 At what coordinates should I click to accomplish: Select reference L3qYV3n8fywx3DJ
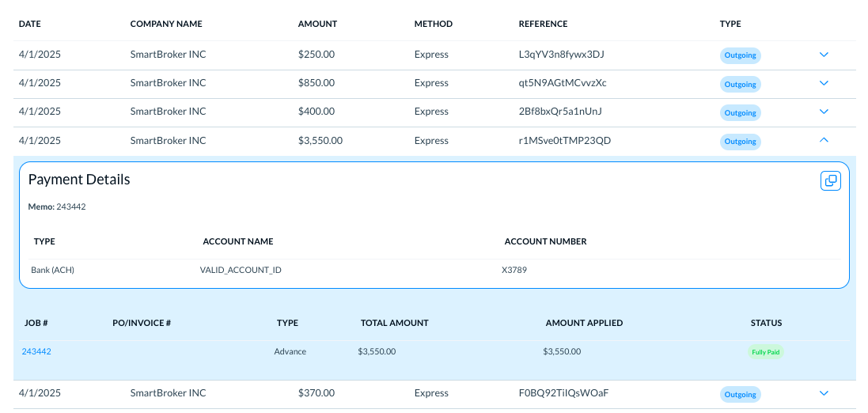pos(561,55)
